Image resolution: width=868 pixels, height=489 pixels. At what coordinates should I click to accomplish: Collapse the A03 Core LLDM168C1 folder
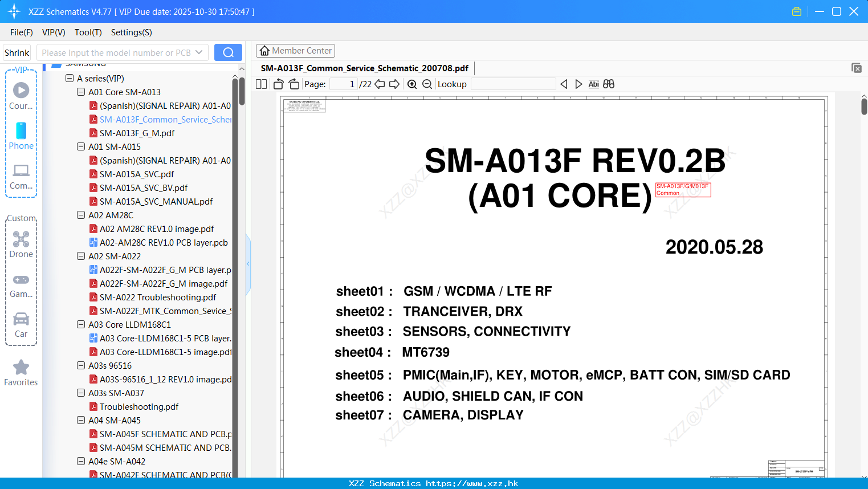click(x=81, y=324)
